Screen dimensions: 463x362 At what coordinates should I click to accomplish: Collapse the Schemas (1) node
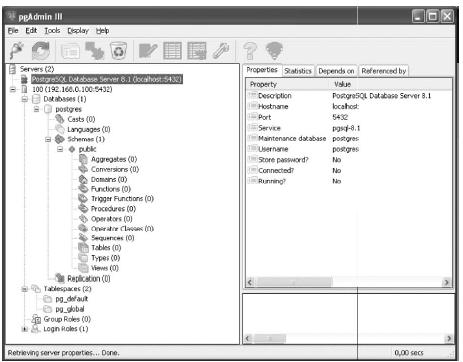pos(48,139)
